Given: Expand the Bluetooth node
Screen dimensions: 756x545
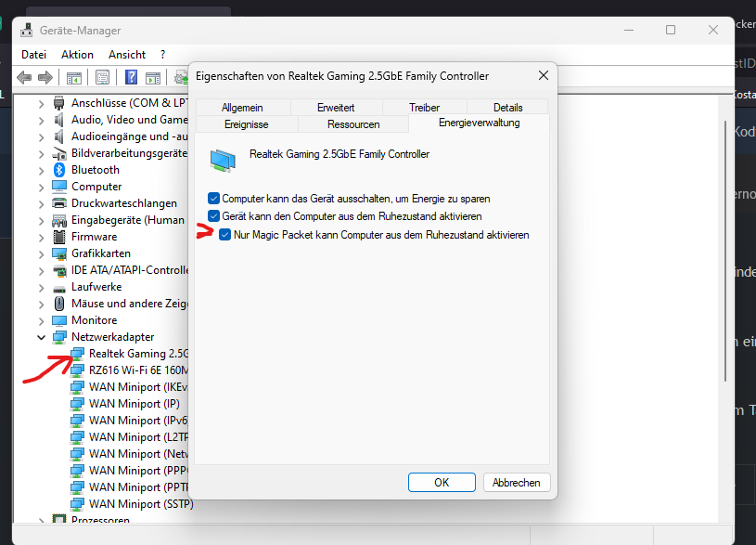Looking at the screenshot, I should tap(42, 171).
